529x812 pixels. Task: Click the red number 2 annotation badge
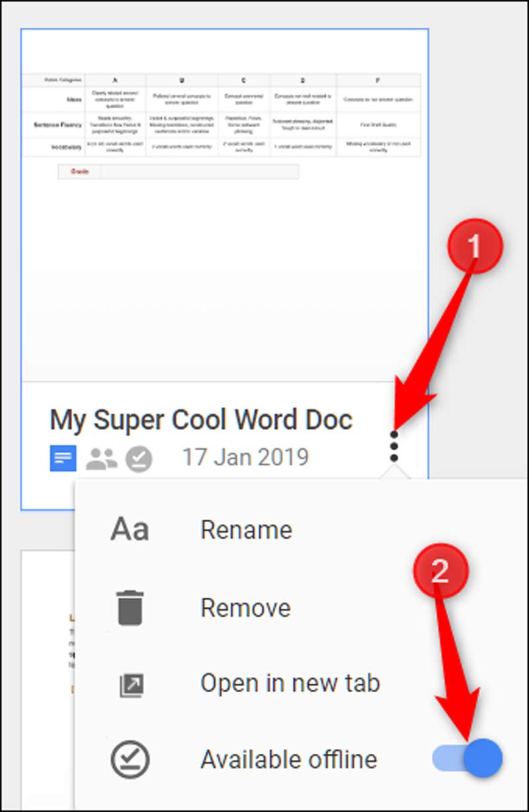click(x=439, y=572)
